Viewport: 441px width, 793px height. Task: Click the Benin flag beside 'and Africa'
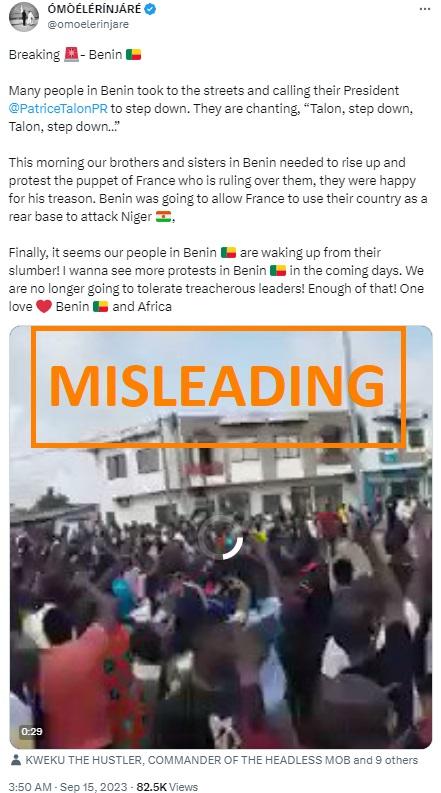pyautogui.click(x=101, y=306)
